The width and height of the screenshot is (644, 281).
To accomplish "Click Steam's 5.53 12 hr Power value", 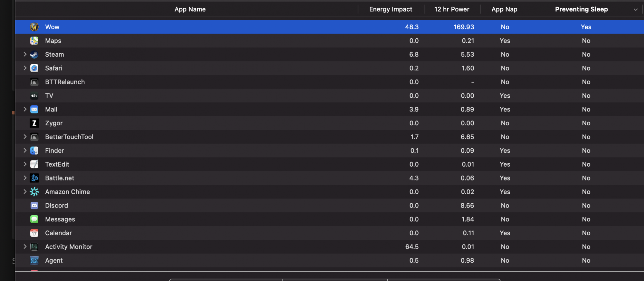I will 467,54.
